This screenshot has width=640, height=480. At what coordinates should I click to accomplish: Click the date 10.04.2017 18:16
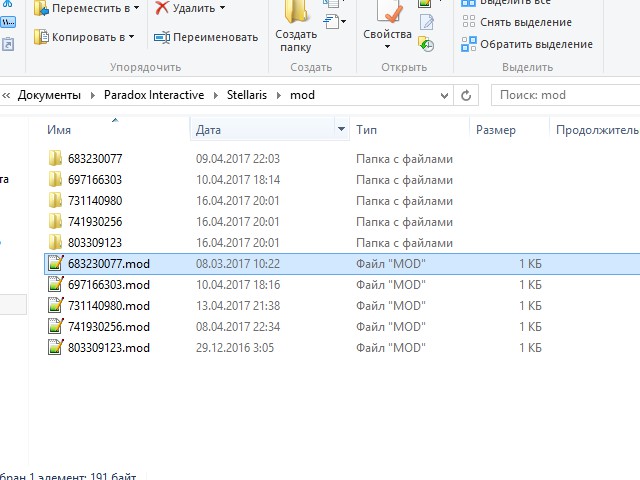tap(238, 284)
